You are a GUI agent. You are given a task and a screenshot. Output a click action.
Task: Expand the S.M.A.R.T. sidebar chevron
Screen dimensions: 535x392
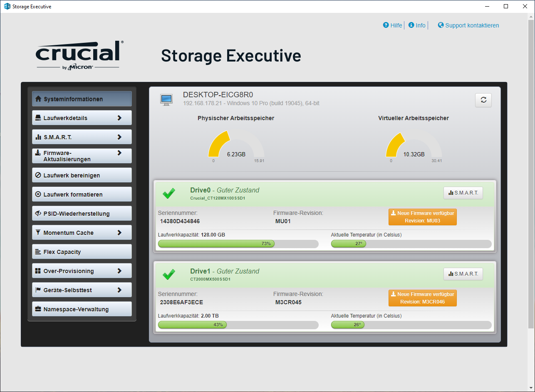point(119,137)
